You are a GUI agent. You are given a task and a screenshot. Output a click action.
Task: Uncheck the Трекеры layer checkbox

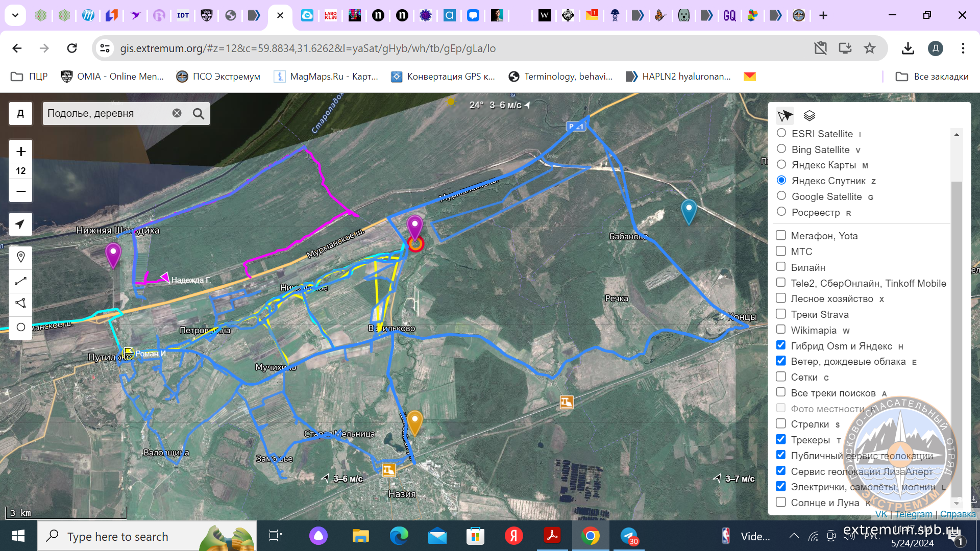coord(780,439)
